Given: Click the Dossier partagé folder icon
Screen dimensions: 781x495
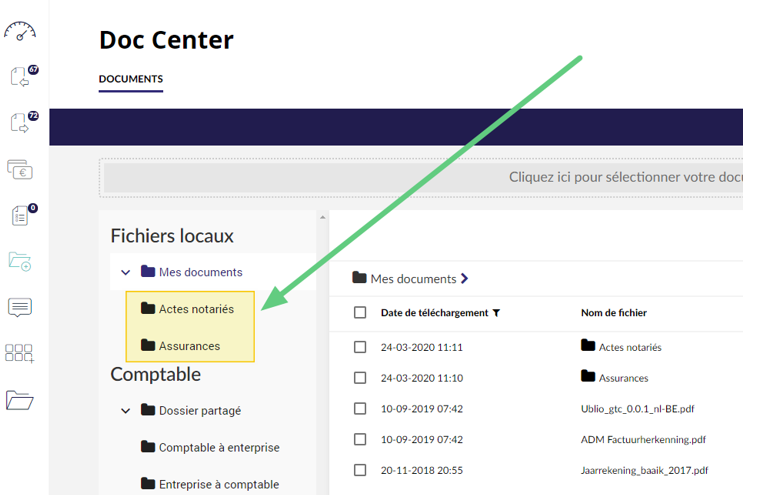Looking at the screenshot, I should coord(148,409).
